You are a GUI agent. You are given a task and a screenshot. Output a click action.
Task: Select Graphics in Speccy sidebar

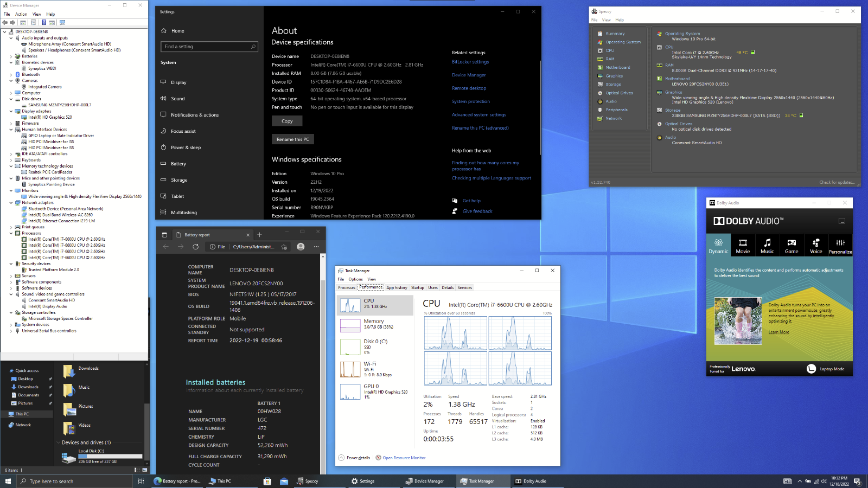(614, 76)
